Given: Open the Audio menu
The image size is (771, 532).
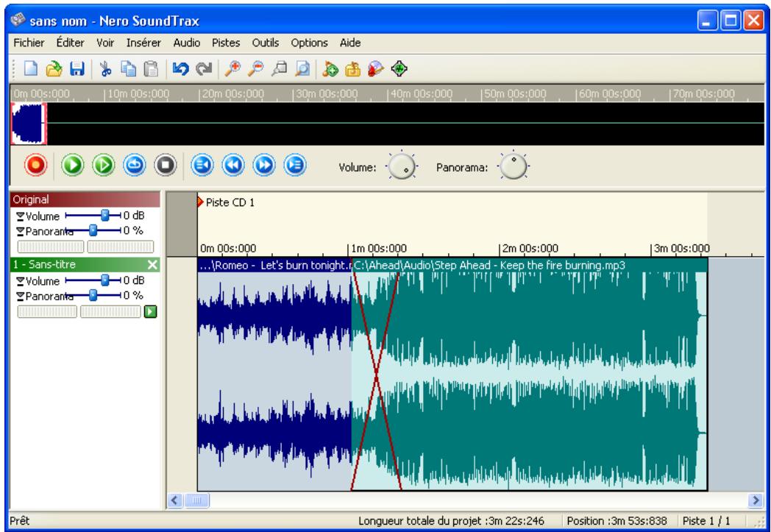Looking at the screenshot, I should point(186,43).
